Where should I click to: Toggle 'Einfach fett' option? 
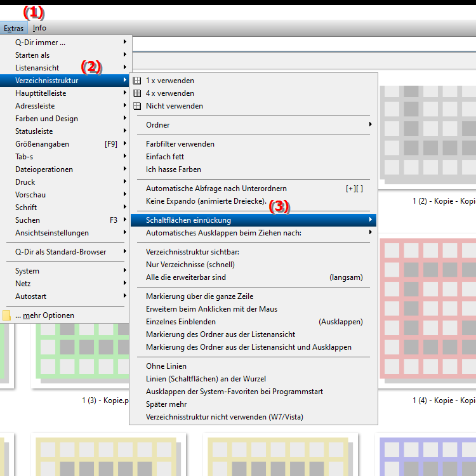coord(253,157)
